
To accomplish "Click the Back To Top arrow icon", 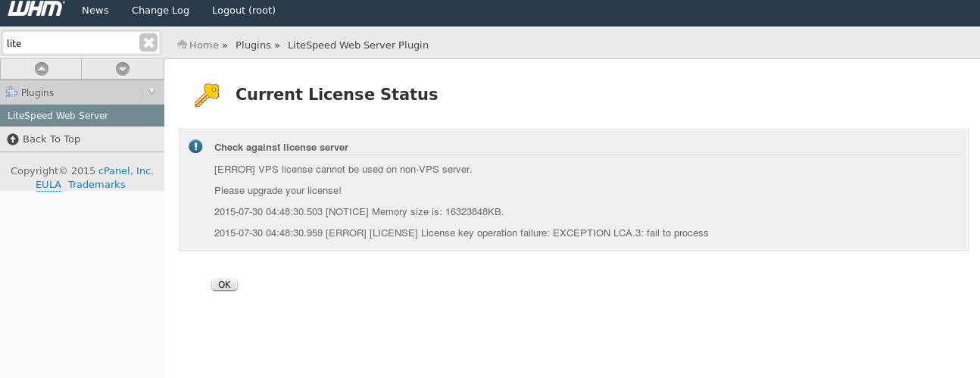I will point(12,139).
